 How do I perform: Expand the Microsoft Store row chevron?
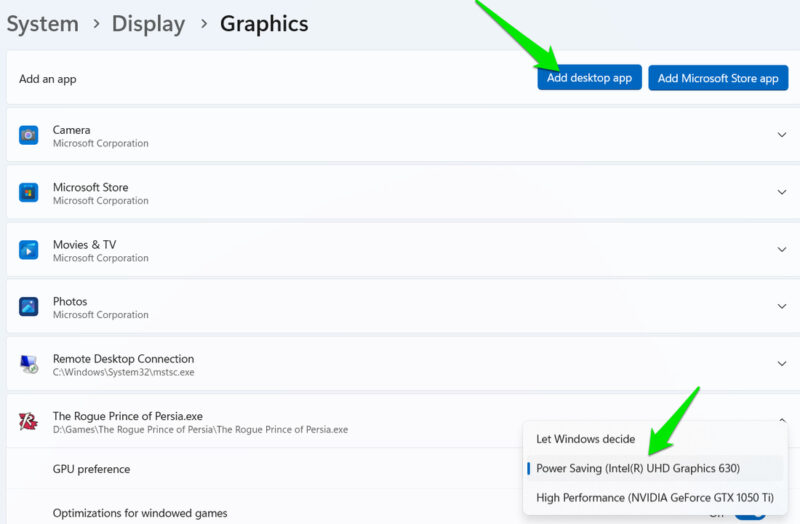click(x=782, y=192)
